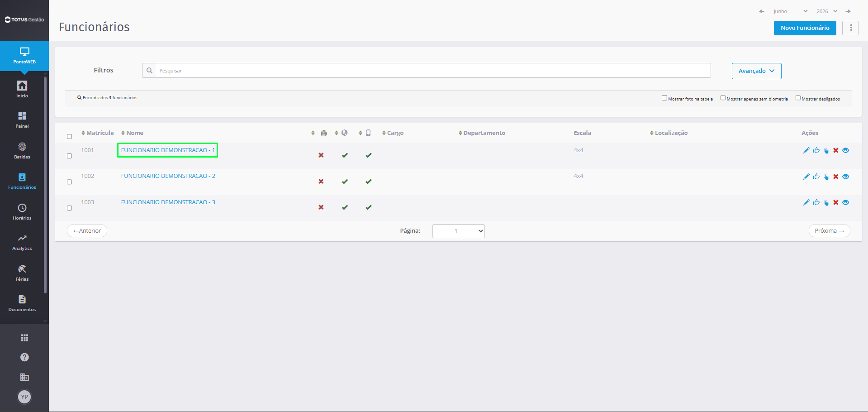Click the Novo Funcionário button

click(805, 28)
